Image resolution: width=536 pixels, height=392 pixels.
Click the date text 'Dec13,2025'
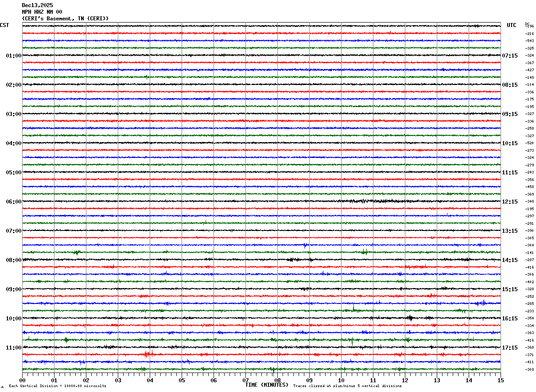pyautogui.click(x=37, y=5)
